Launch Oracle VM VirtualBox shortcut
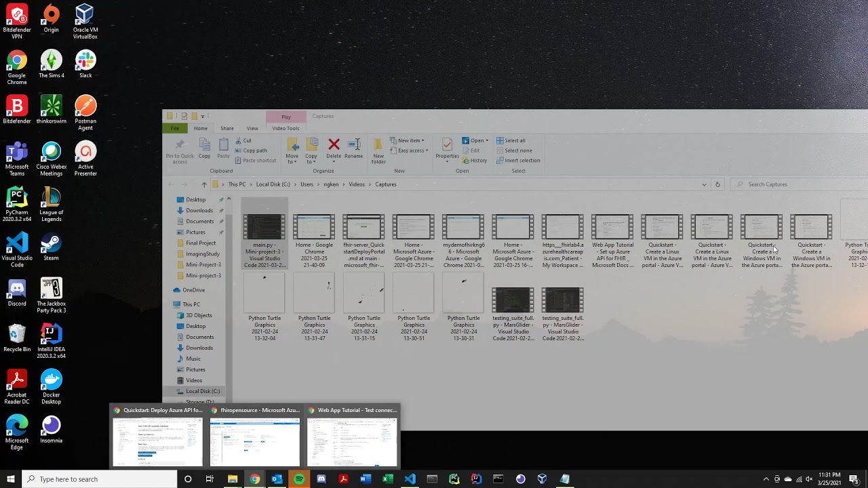This screenshot has width=868, height=488. pos(85,21)
